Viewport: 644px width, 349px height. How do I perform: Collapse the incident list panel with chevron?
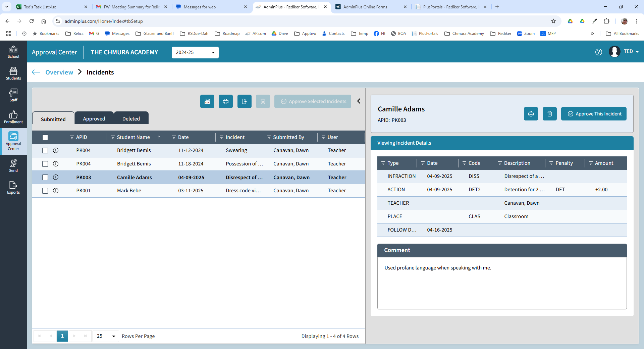(x=359, y=101)
